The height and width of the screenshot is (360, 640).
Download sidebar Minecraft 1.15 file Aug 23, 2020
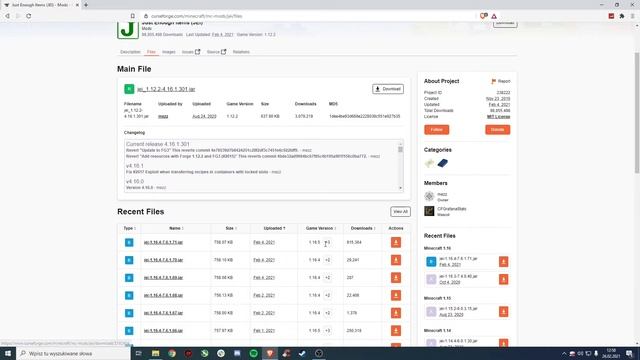pyautogui.click(x=503, y=312)
